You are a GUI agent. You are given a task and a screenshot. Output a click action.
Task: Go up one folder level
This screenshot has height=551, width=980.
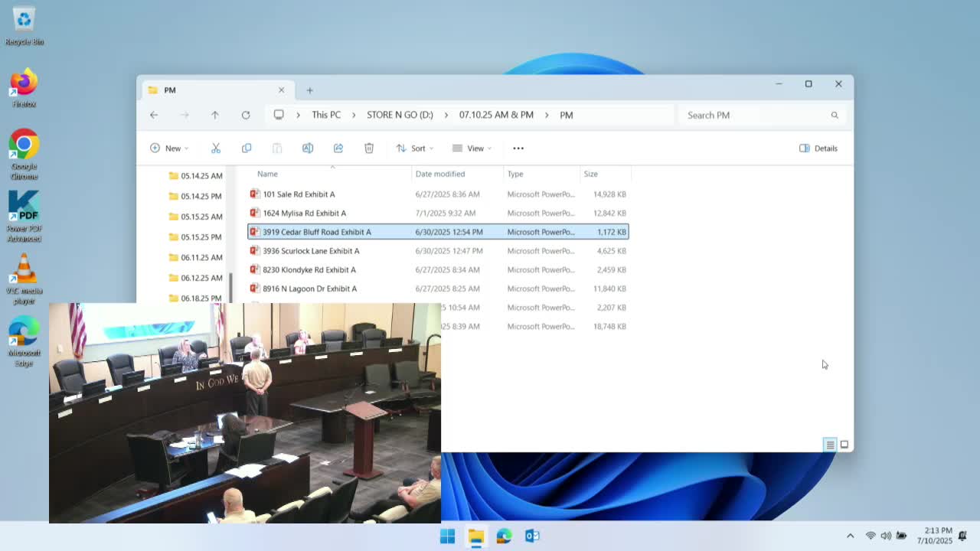pyautogui.click(x=215, y=115)
